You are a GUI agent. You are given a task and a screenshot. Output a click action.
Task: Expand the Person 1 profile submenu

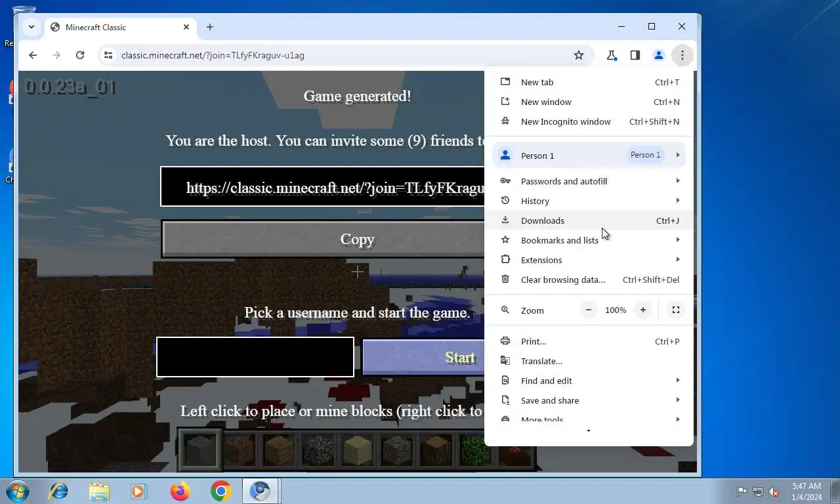(x=589, y=156)
